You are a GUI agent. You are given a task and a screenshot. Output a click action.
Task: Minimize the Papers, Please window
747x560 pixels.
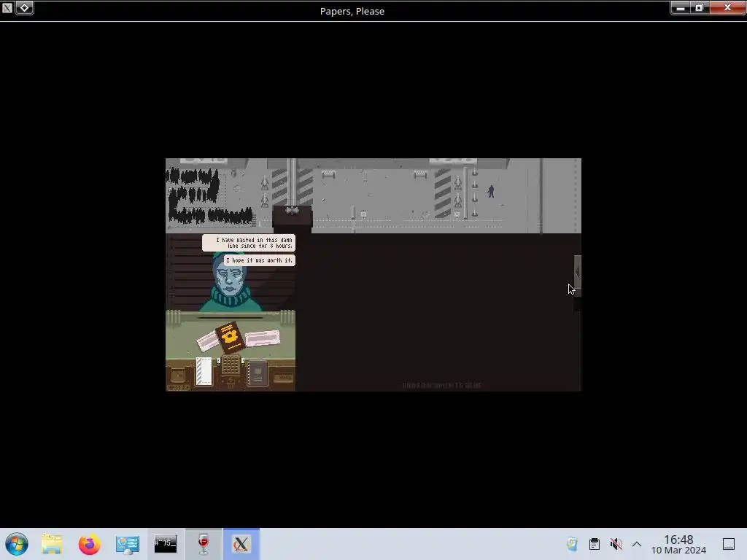click(x=681, y=7)
